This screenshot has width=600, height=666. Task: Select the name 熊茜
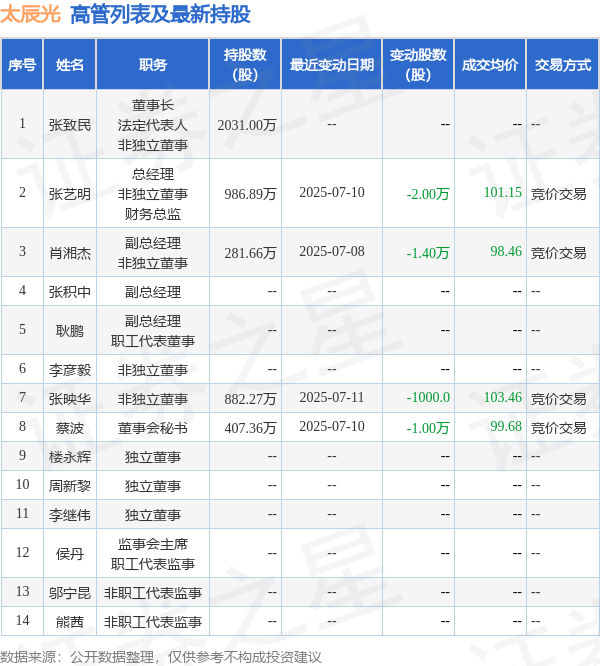pos(70,622)
